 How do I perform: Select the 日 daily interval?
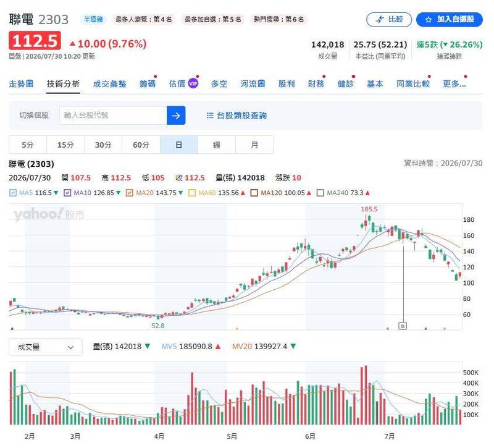click(x=178, y=145)
